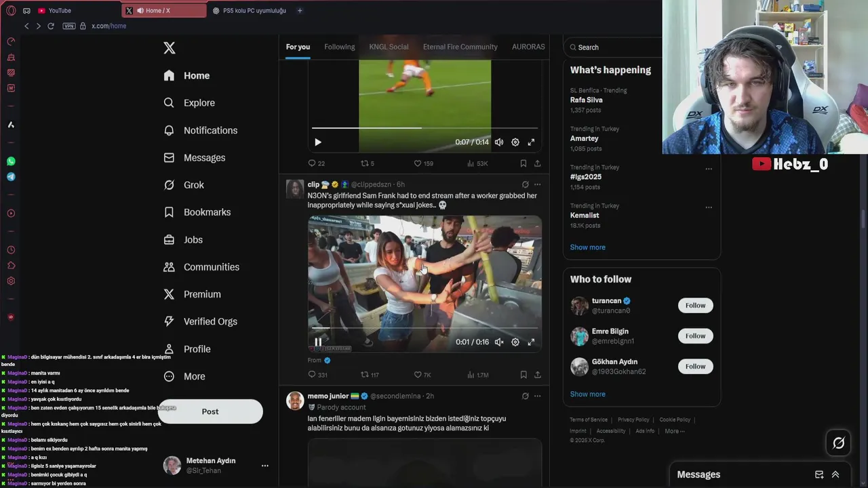The height and width of the screenshot is (488, 868).
Task: Compose new message in Messages drawer
Action: point(819,475)
